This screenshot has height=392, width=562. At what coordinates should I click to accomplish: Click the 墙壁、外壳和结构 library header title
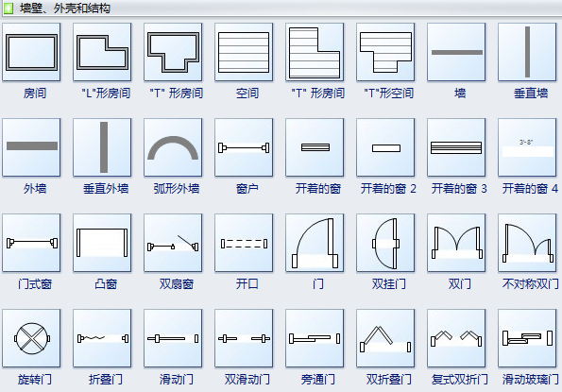point(65,8)
